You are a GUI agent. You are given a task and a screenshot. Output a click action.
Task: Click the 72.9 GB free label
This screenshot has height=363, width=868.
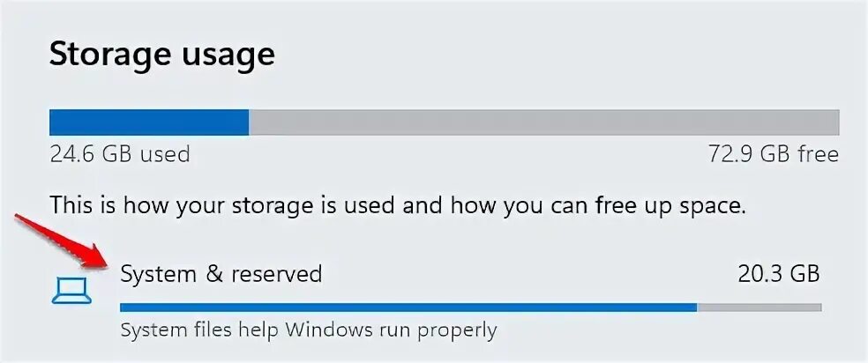click(x=773, y=155)
